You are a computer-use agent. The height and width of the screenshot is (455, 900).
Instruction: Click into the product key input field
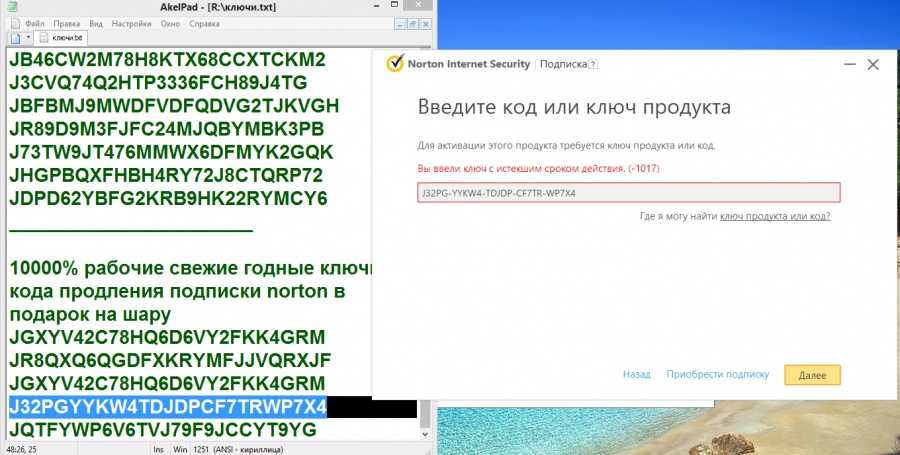629,193
